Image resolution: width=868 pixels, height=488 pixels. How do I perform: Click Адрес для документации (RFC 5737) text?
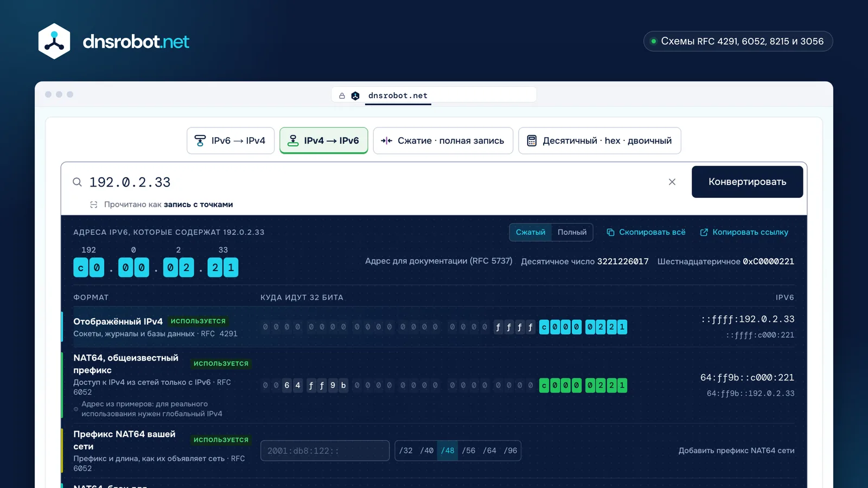pos(438,261)
